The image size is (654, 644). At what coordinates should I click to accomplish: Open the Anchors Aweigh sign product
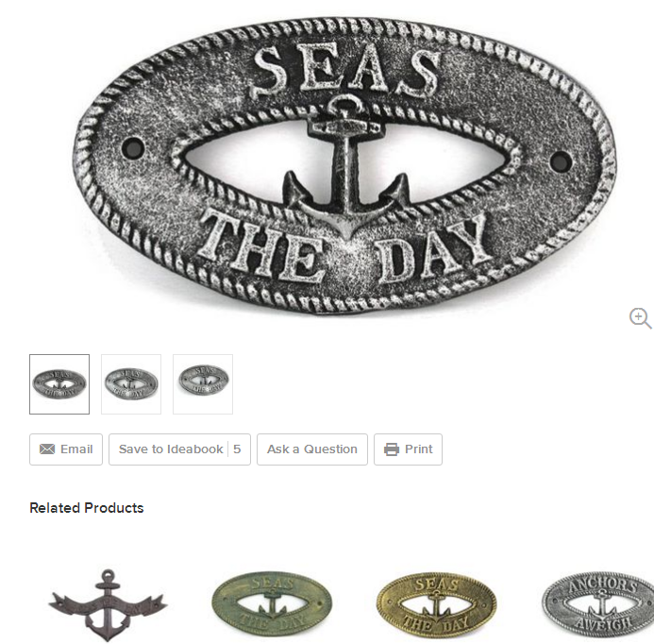coord(599,603)
